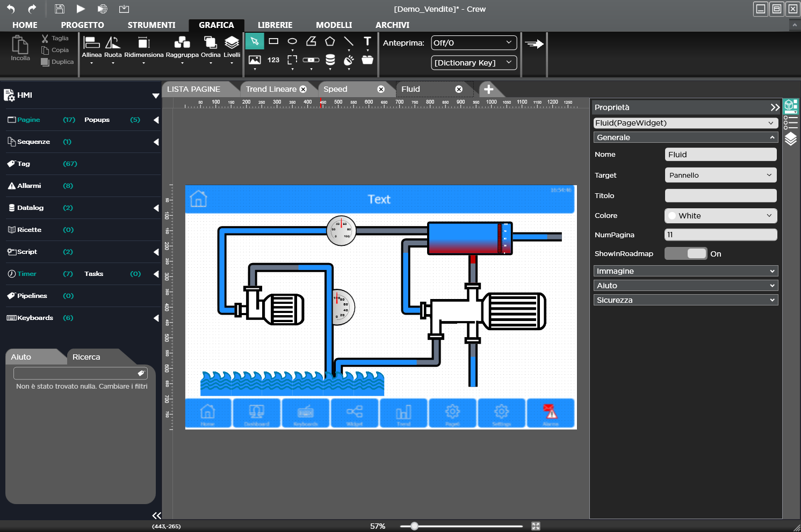The image size is (801, 532).
Task: Expand the Datalog list arrow
Action: pyautogui.click(x=156, y=208)
